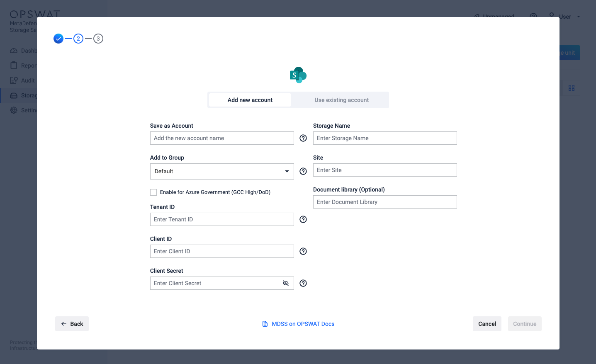
Task: Cancel the add storage dialog
Action: pyautogui.click(x=487, y=324)
